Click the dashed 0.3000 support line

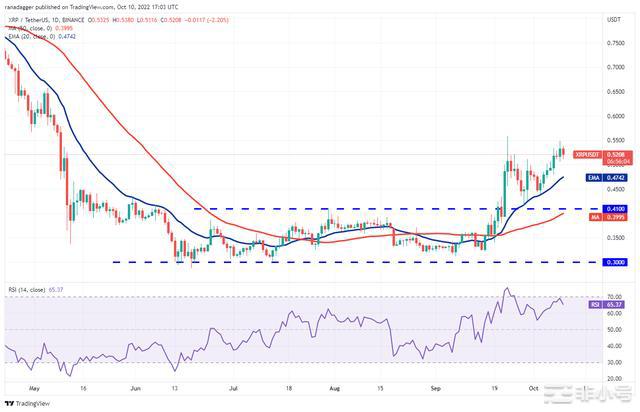pos(300,262)
